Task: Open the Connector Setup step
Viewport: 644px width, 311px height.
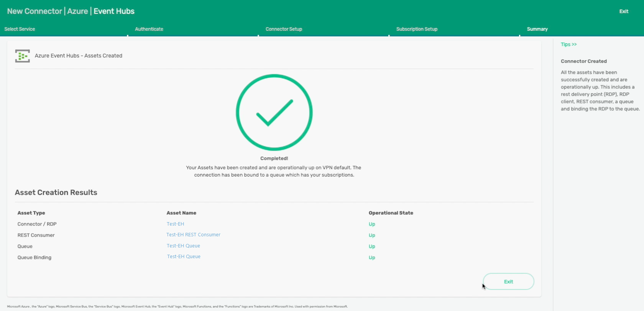Action: [x=284, y=29]
